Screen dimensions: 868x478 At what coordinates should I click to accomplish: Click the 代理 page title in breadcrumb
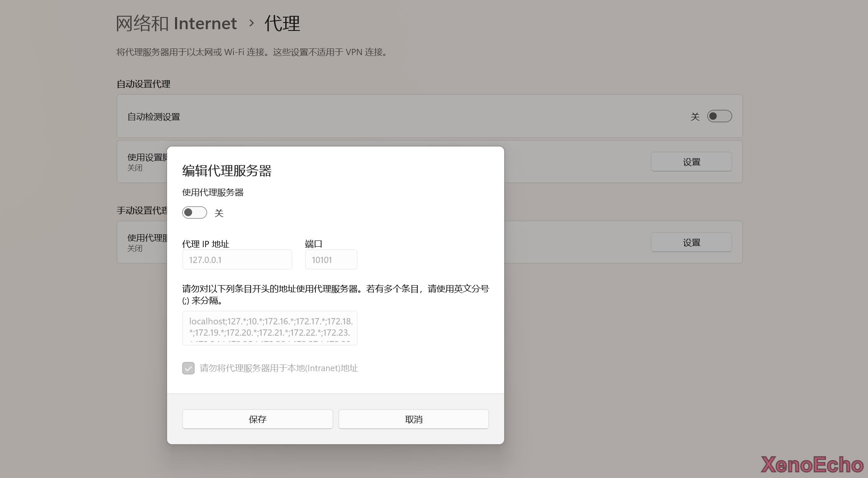pyautogui.click(x=282, y=23)
